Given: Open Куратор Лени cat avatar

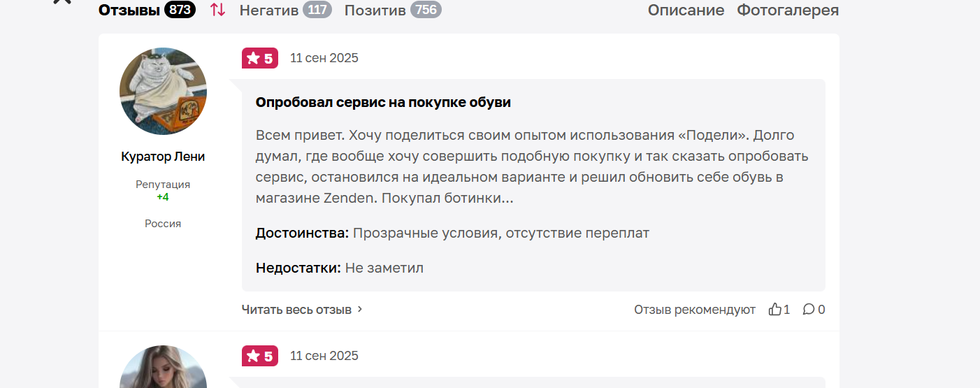Looking at the screenshot, I should point(163,91).
